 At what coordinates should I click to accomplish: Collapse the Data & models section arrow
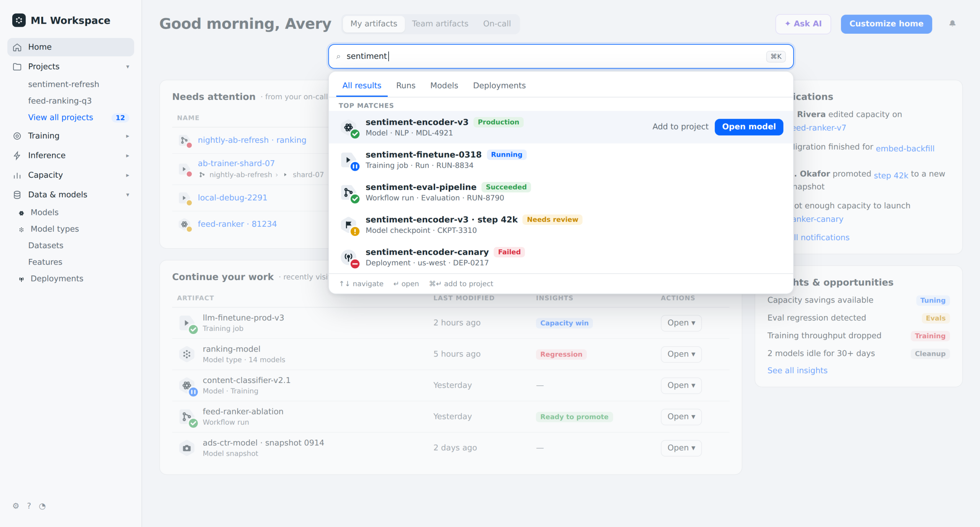tap(128, 195)
